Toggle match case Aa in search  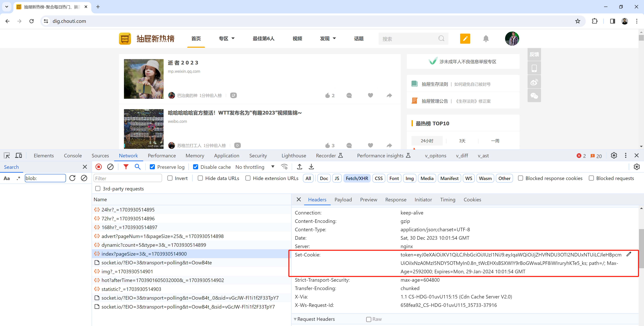point(7,178)
